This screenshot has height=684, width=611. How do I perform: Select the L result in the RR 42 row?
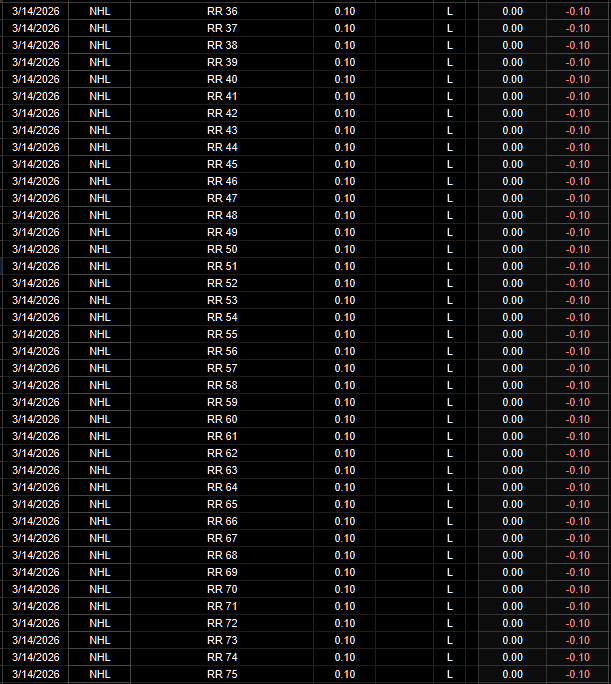[450, 113]
